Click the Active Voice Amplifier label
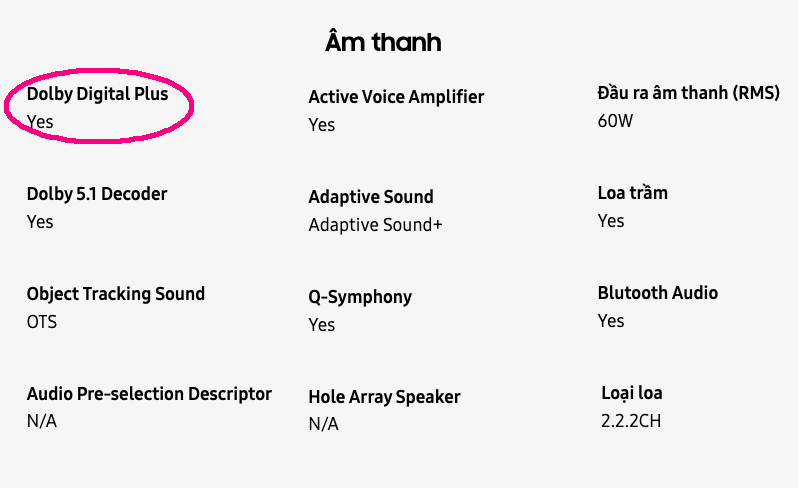Viewport: 798px width, 488px height. coord(396,97)
